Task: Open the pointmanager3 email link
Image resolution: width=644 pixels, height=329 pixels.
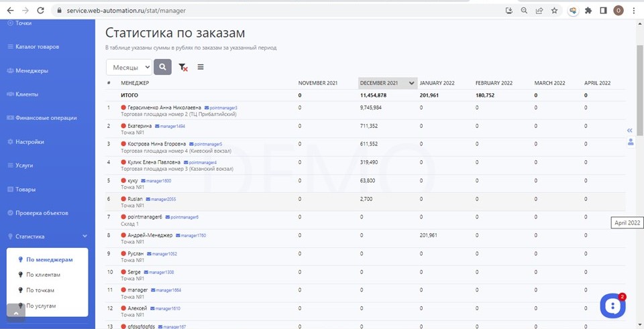Action: tap(223, 108)
